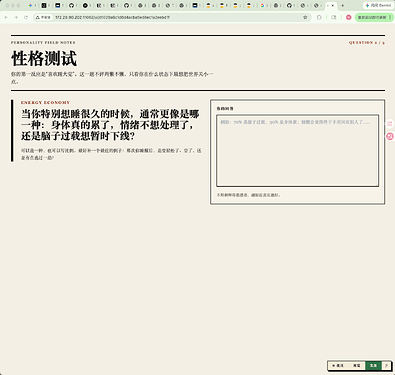Image resolution: width=395 pixels, height=375 pixels.
Task: Click the "ENERGY ECONOMY" red label
Action: pyautogui.click(x=46, y=103)
